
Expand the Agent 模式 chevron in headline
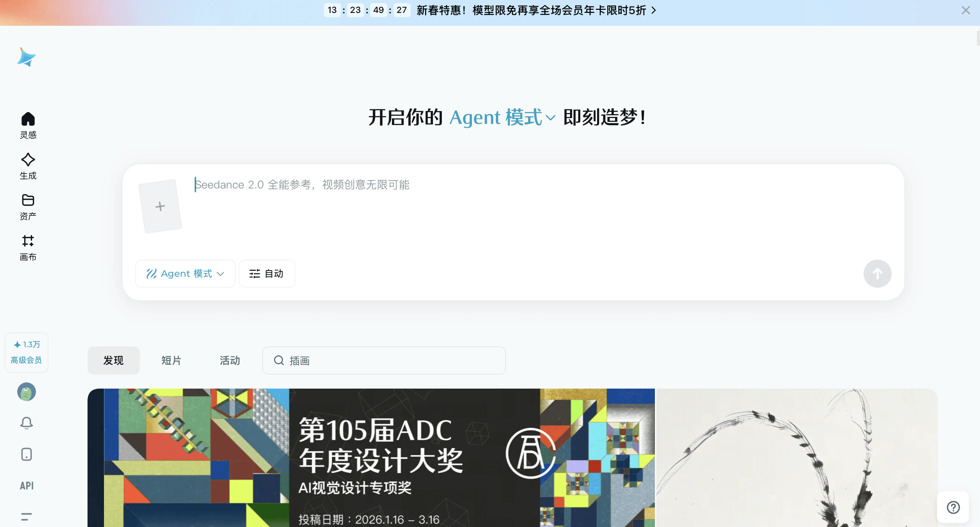[x=550, y=118]
